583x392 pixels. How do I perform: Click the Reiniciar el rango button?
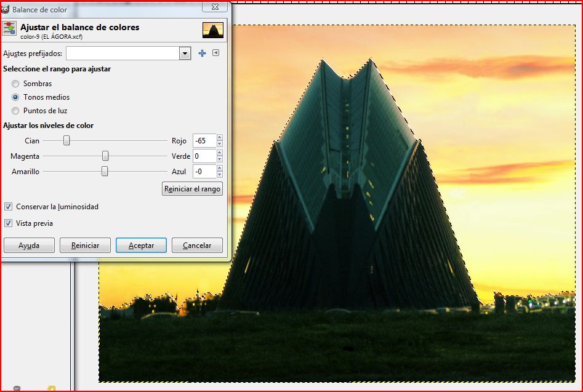pos(192,189)
